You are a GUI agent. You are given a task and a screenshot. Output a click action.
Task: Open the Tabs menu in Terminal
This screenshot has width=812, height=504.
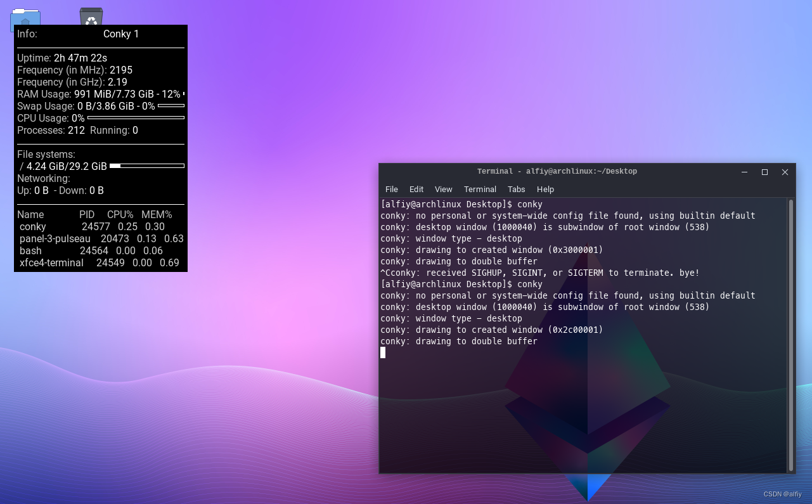pos(517,189)
